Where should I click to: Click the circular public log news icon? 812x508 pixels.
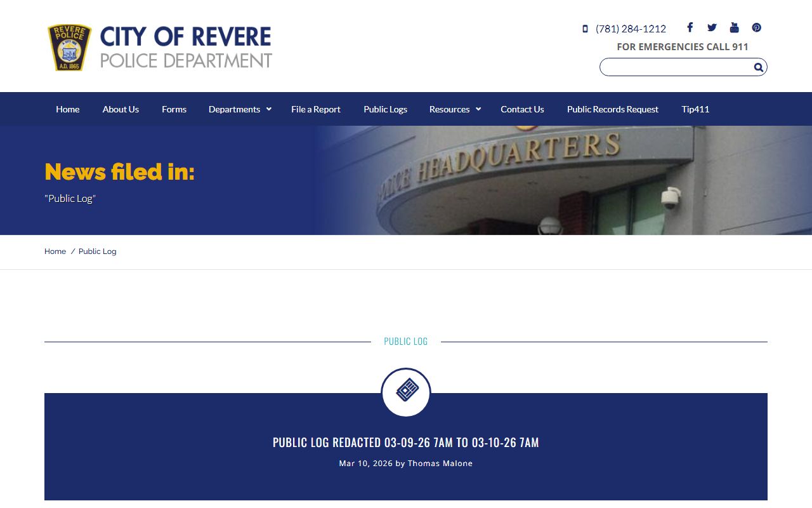(x=406, y=392)
